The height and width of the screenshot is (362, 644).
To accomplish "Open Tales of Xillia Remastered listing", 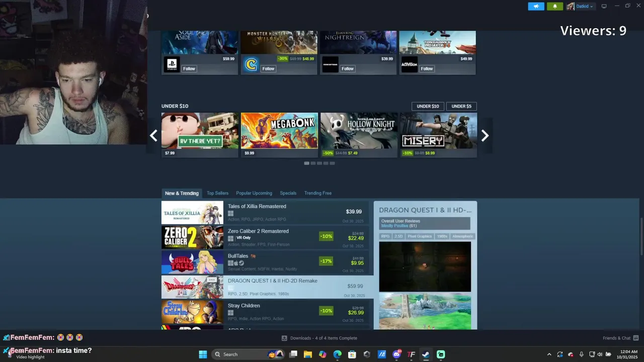I will coord(265,213).
